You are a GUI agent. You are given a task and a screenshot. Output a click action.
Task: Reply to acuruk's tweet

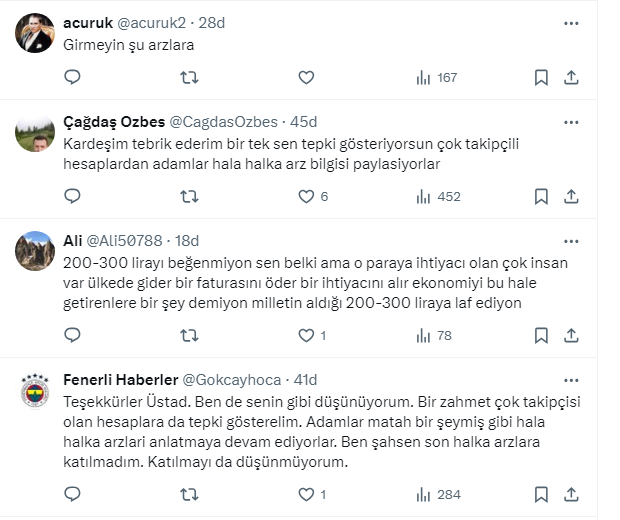click(x=72, y=78)
